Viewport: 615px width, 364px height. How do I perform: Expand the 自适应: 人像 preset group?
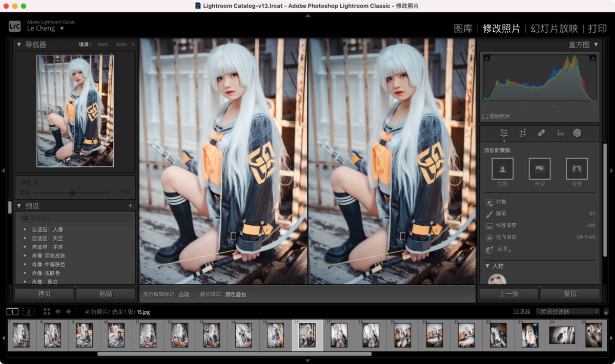(25, 229)
